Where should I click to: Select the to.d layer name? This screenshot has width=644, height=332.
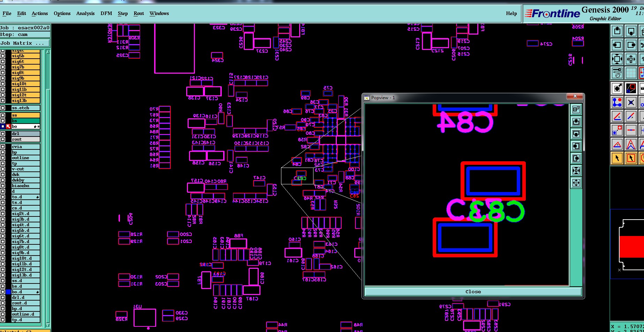(x=25, y=197)
